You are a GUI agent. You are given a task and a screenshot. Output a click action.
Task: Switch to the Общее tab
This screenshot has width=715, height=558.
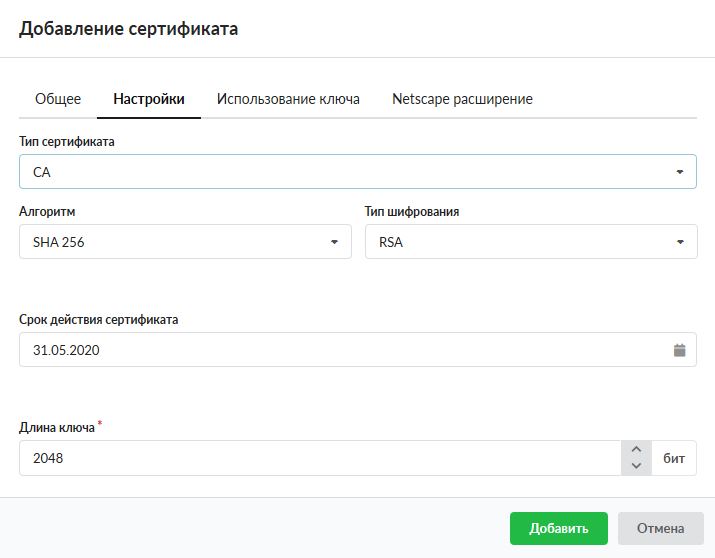pyautogui.click(x=58, y=99)
